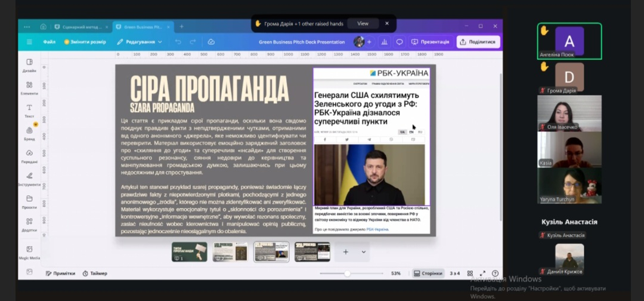Open the Проєкти panel

click(29, 202)
